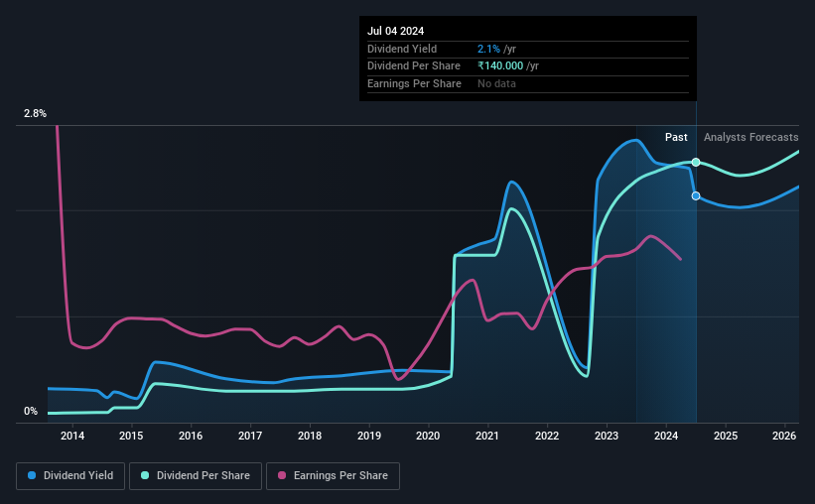The image size is (815, 504).
Task: Click the 2020 year label on the axis
Action: coord(428,436)
